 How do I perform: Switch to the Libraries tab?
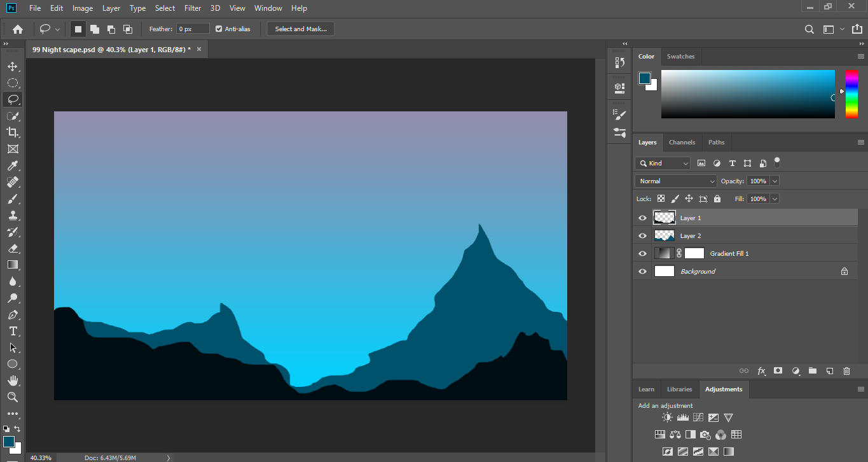click(679, 389)
